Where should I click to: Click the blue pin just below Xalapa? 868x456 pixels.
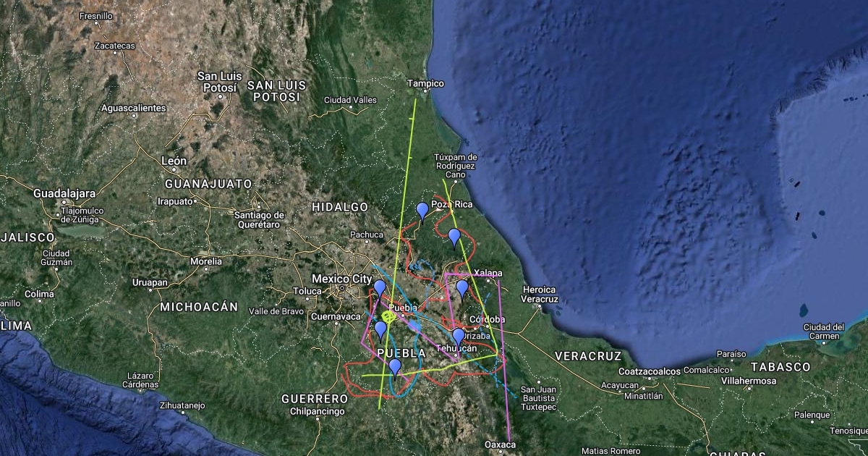pyautogui.click(x=462, y=288)
